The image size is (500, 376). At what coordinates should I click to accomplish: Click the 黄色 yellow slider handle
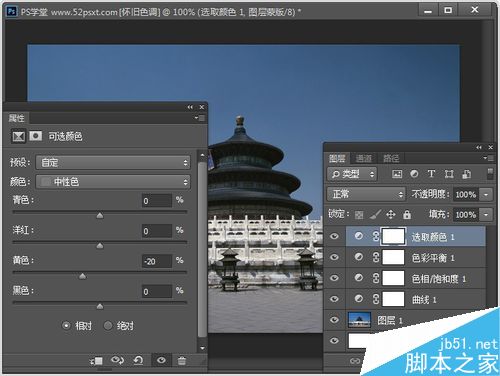click(82, 276)
